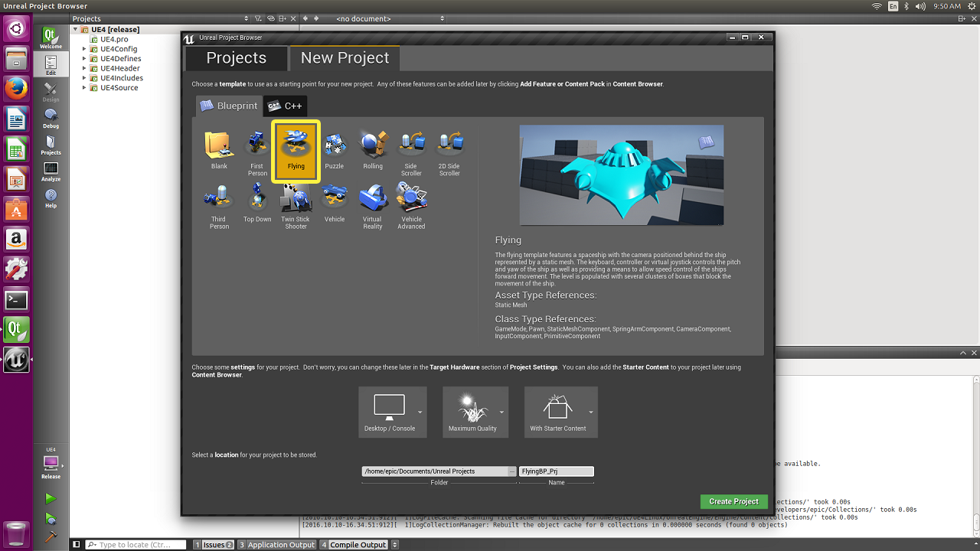This screenshot has width=980, height=551.
Task: Select the Blank project template
Action: (x=219, y=150)
